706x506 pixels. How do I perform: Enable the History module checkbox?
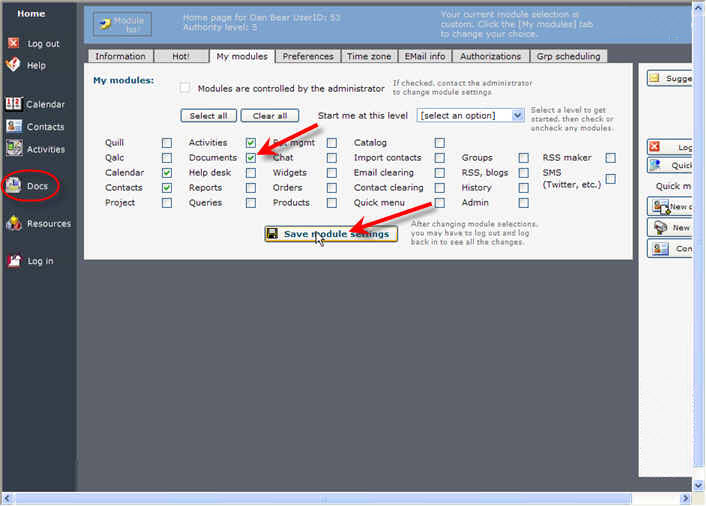523,188
